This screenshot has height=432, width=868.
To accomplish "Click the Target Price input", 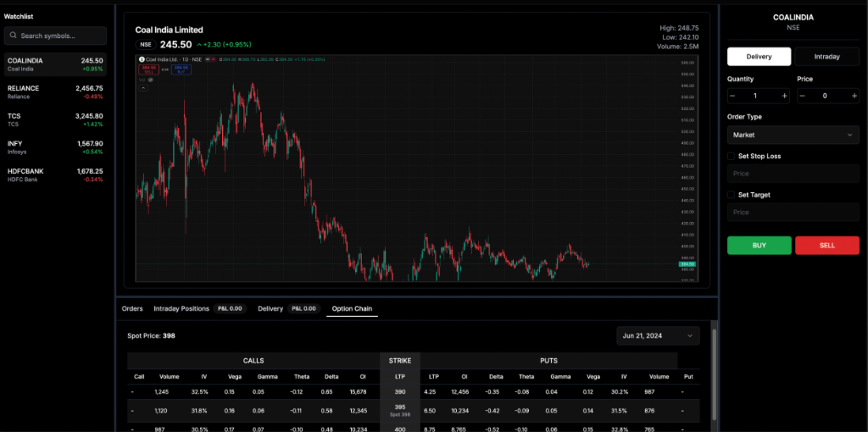I will 793,212.
